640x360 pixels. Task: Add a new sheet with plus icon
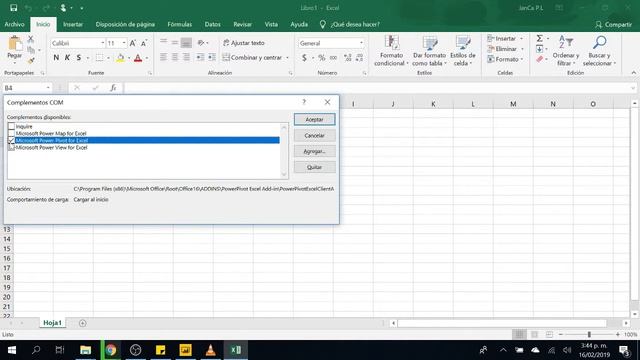pyautogui.click(x=82, y=323)
